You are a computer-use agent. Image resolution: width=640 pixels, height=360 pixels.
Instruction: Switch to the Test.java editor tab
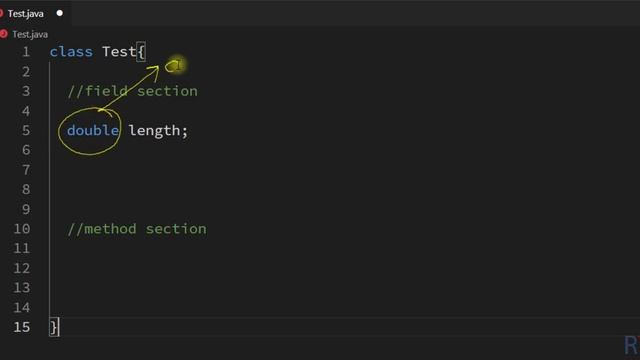[x=25, y=13]
